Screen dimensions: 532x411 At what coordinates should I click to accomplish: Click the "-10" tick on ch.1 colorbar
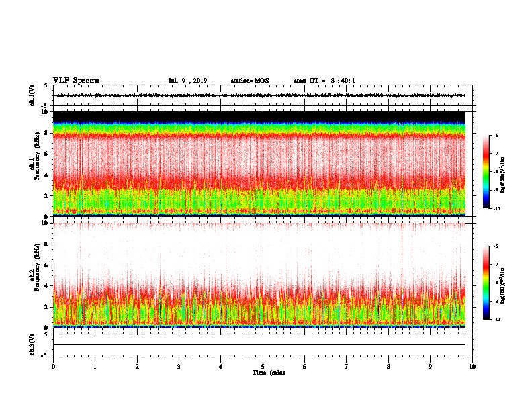click(497, 209)
